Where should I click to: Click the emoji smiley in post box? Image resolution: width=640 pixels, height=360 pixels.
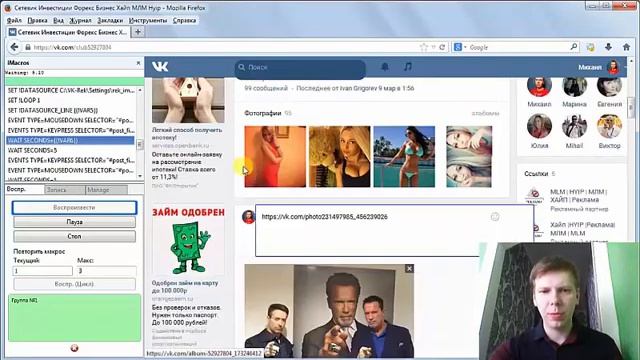tap(495, 217)
